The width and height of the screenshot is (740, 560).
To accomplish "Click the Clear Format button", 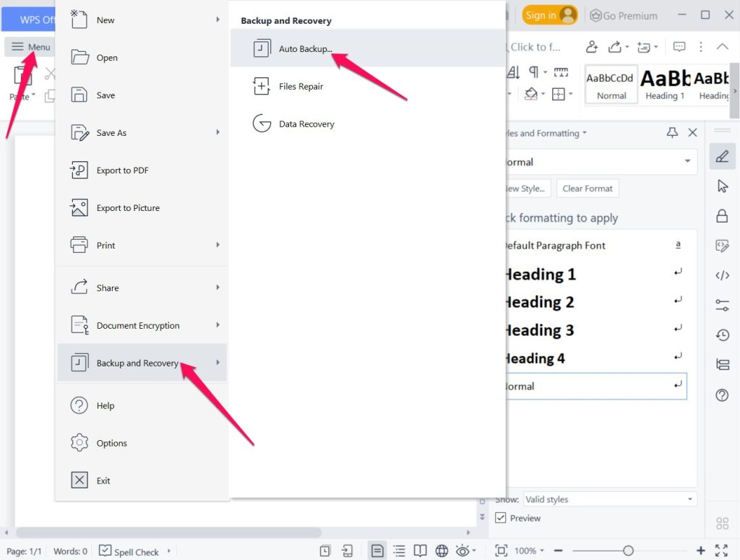I will tap(588, 188).
